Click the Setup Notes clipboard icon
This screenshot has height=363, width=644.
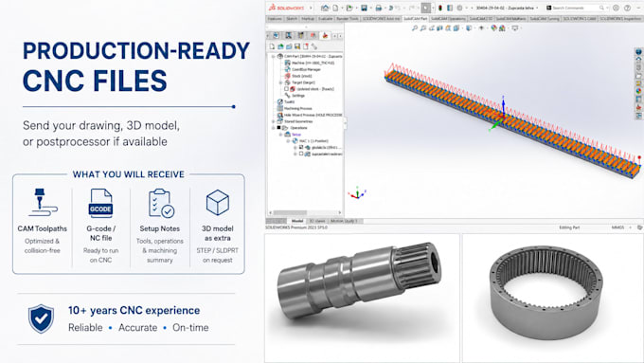(x=160, y=203)
